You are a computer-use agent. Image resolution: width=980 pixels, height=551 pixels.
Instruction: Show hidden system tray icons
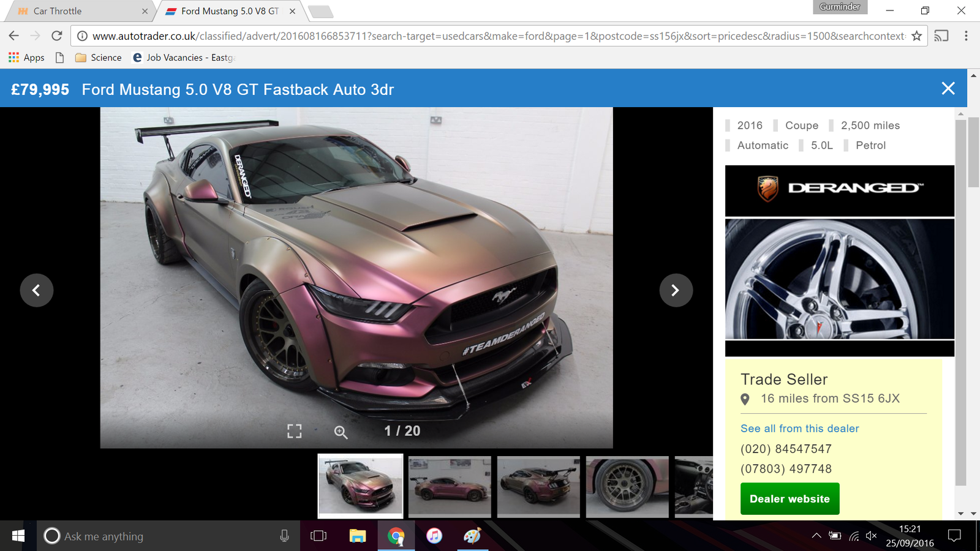coord(816,536)
